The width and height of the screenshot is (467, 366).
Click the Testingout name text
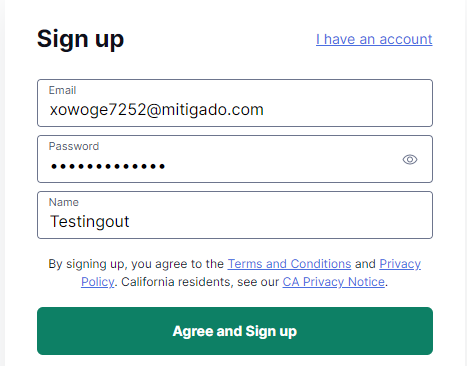89,222
